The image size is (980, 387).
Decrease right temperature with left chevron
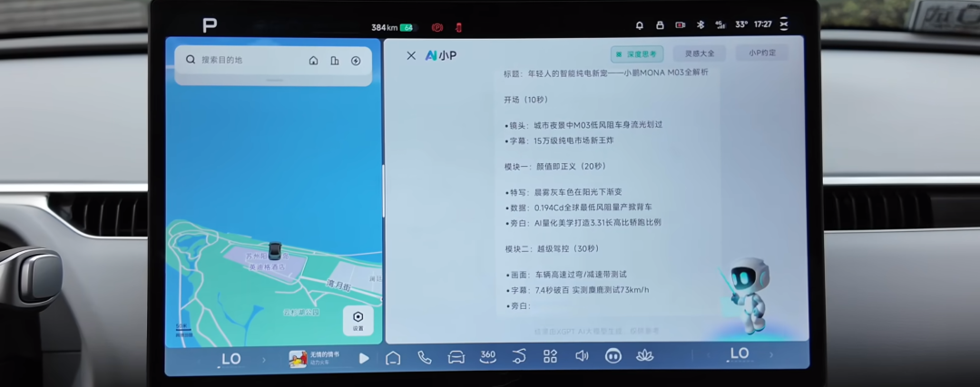coord(708,355)
